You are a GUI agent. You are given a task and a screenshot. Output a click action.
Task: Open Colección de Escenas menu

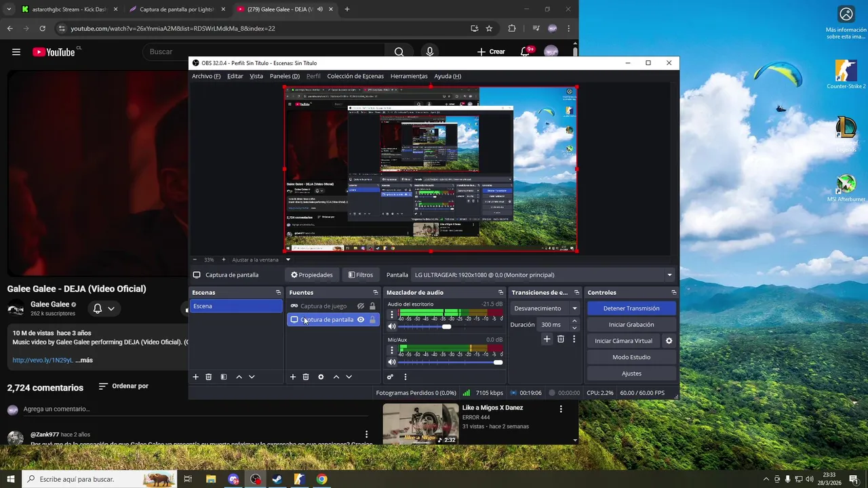coord(355,76)
